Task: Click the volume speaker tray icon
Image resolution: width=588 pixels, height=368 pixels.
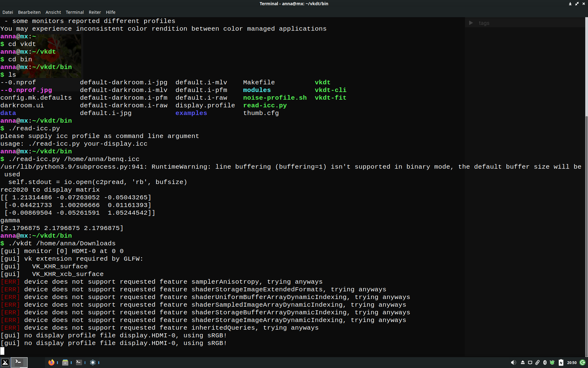Action: coord(514,362)
